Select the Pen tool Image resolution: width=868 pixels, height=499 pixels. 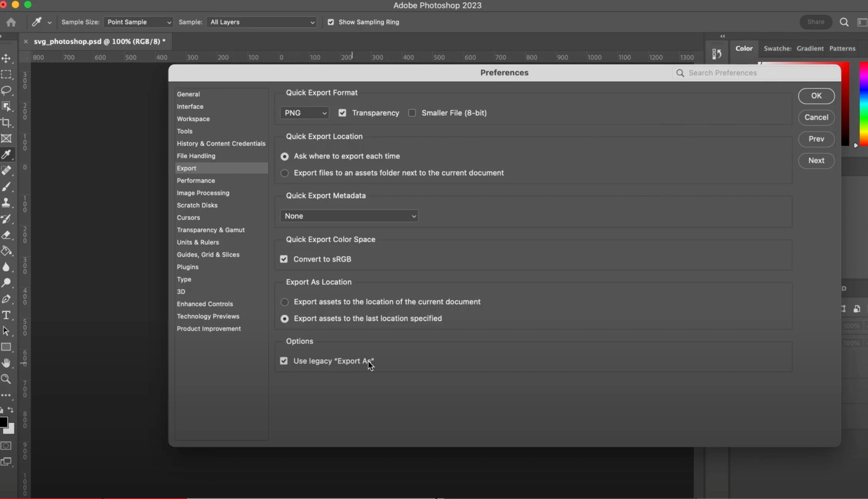tap(6, 299)
